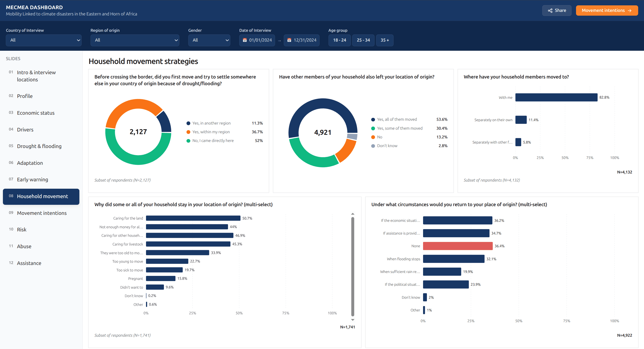The image size is (644, 349).
Task: Open the Gender dropdown
Action: (209, 40)
